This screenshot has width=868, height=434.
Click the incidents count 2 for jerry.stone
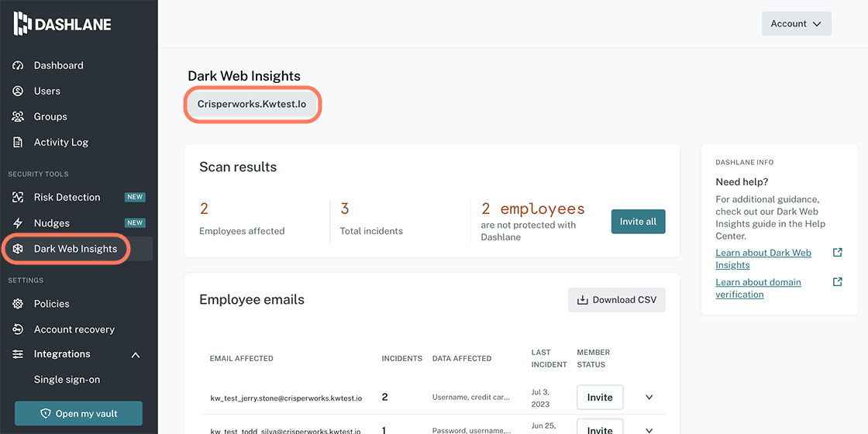[384, 397]
